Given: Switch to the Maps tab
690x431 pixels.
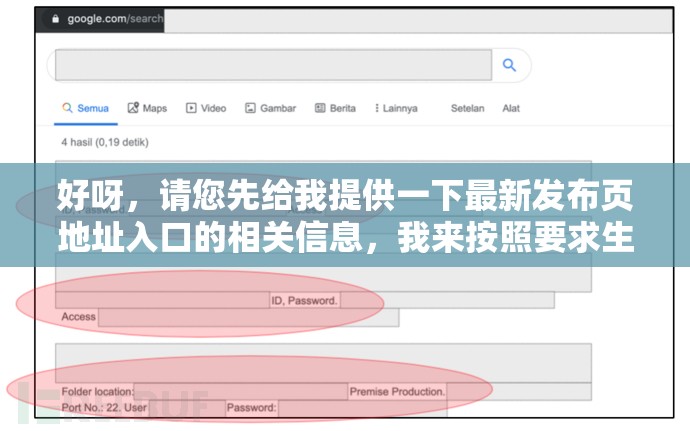Looking at the screenshot, I should pyautogui.click(x=147, y=108).
